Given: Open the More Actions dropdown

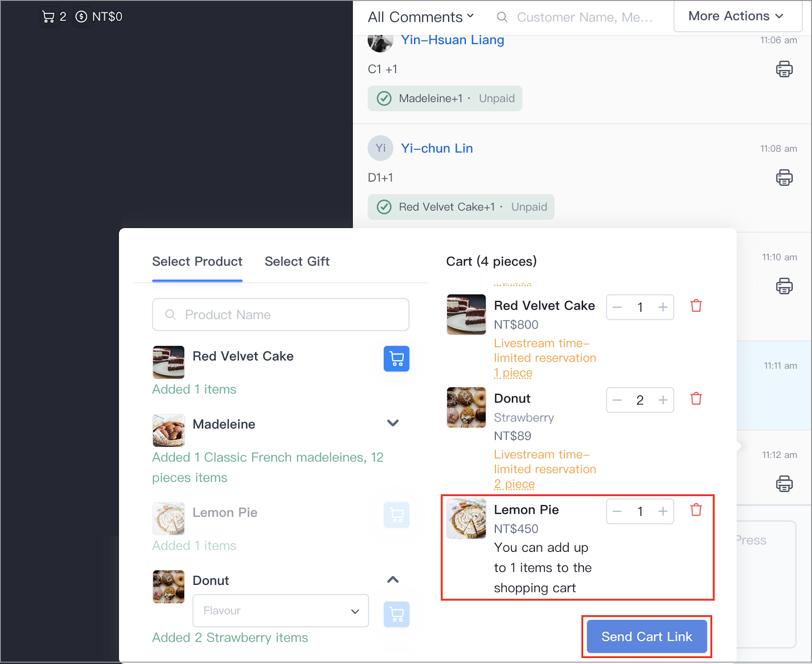Looking at the screenshot, I should point(737,16).
